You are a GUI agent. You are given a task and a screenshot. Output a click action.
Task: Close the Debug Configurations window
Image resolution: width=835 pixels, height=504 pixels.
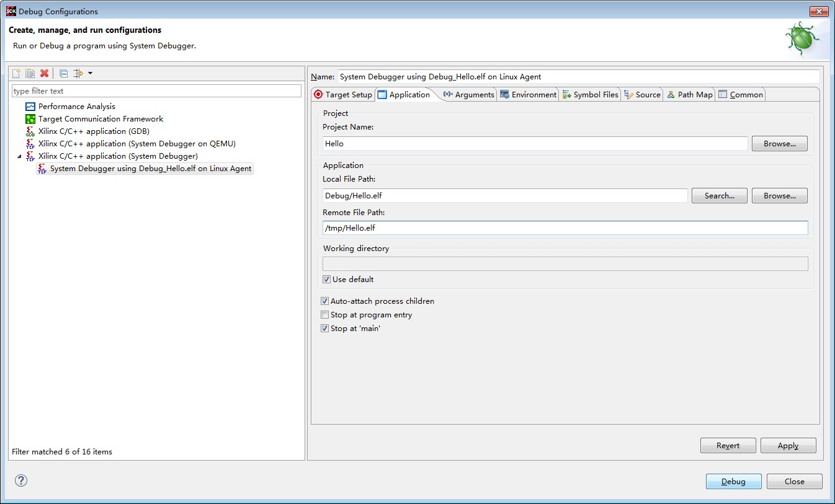tap(819, 11)
